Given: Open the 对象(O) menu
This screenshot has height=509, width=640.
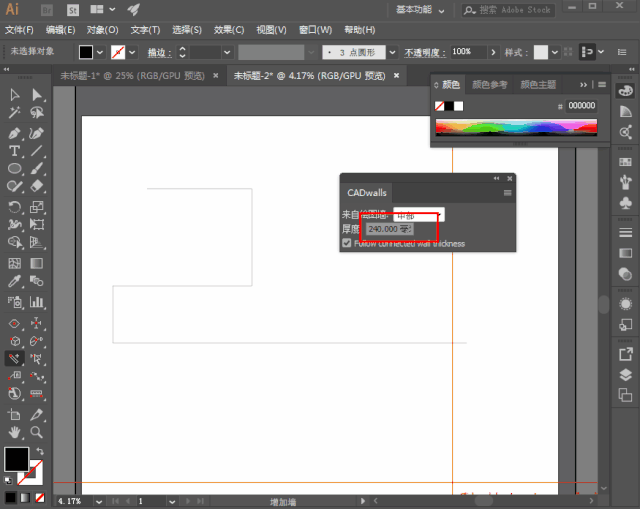Looking at the screenshot, I should coord(102,30).
